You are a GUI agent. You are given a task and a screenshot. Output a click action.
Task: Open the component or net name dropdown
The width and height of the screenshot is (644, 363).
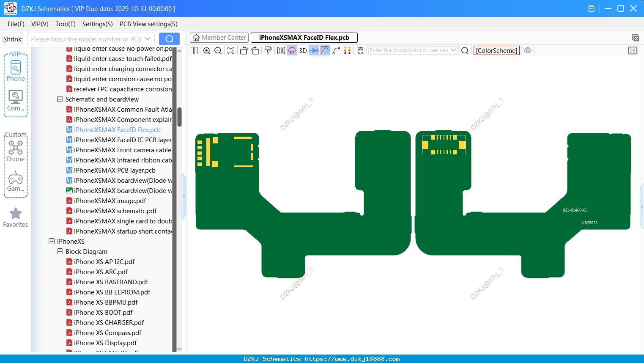[x=453, y=50]
